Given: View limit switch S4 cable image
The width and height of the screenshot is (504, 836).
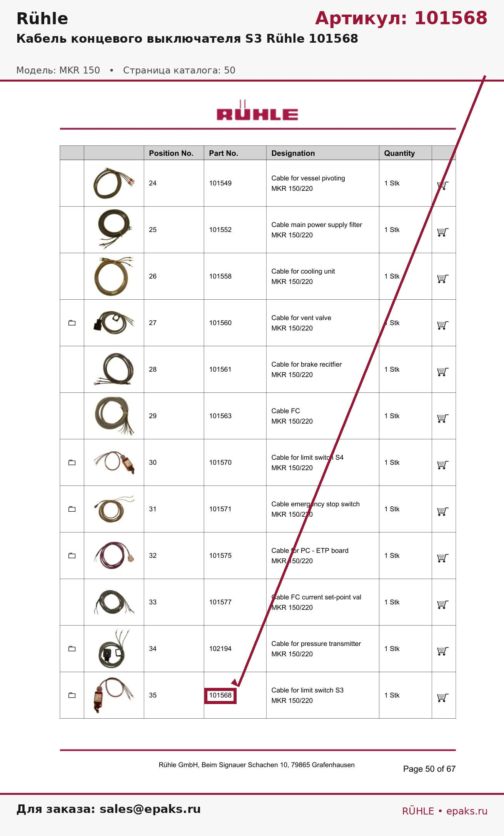Looking at the screenshot, I should 114,462.
